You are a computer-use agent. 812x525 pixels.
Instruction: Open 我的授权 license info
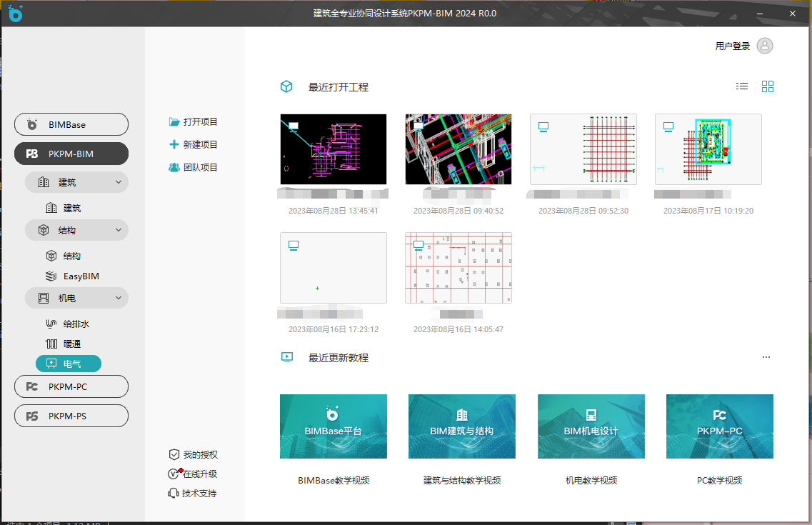pyautogui.click(x=193, y=454)
